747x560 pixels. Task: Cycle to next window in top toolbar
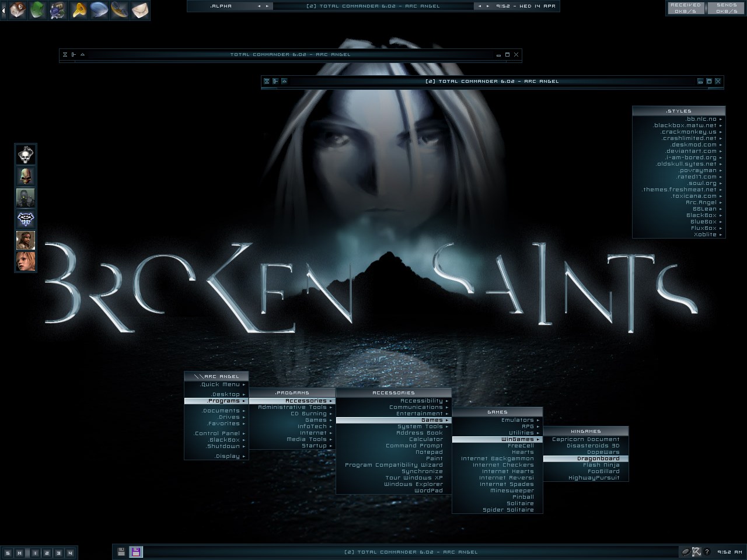[488, 6]
